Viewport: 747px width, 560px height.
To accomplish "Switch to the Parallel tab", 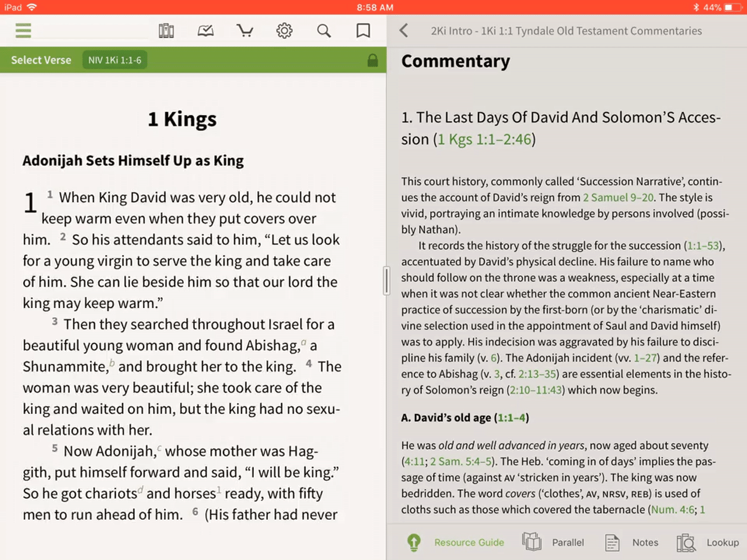I will (553, 542).
